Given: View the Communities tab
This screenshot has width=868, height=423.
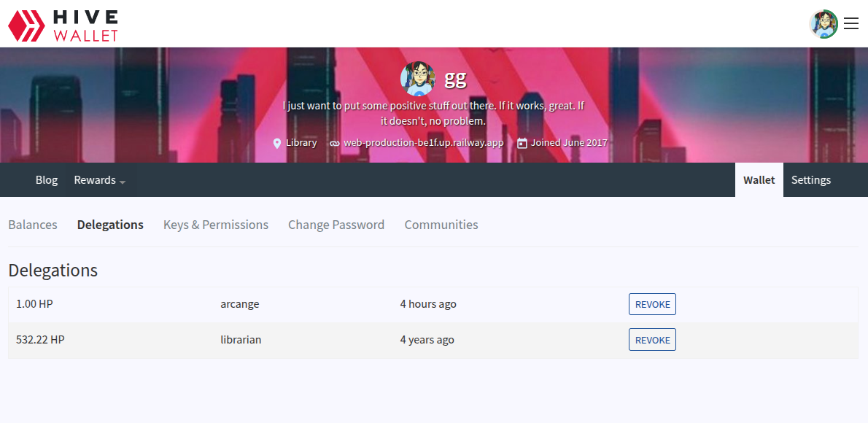Looking at the screenshot, I should click(x=441, y=225).
